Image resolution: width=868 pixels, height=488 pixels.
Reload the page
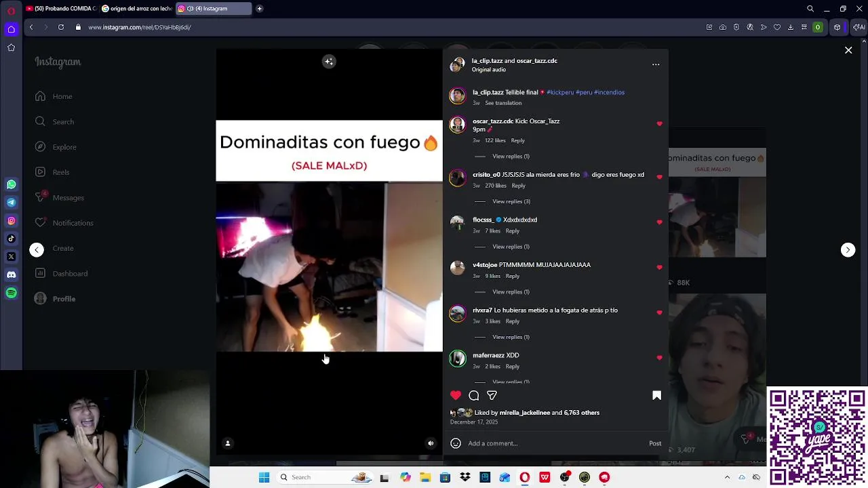(x=61, y=27)
